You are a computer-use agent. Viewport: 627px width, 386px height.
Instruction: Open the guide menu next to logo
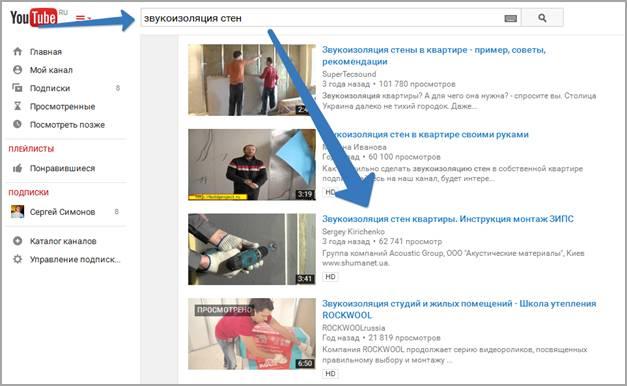click(x=83, y=18)
